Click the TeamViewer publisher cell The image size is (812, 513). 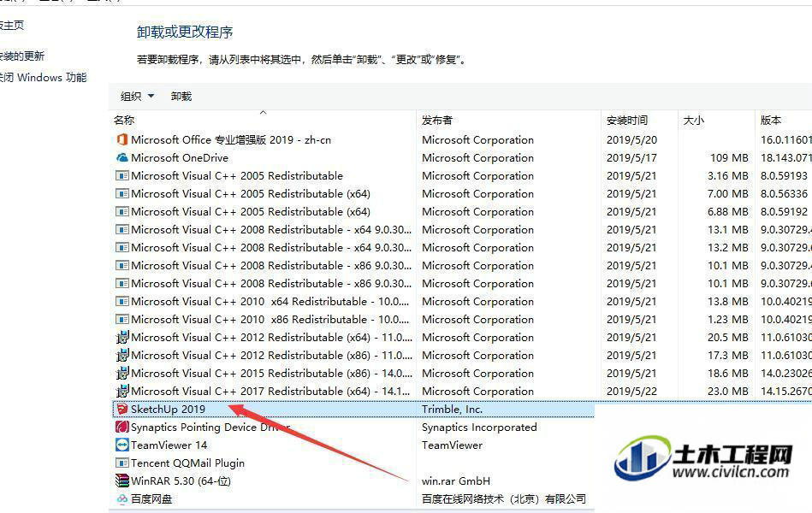(452, 445)
